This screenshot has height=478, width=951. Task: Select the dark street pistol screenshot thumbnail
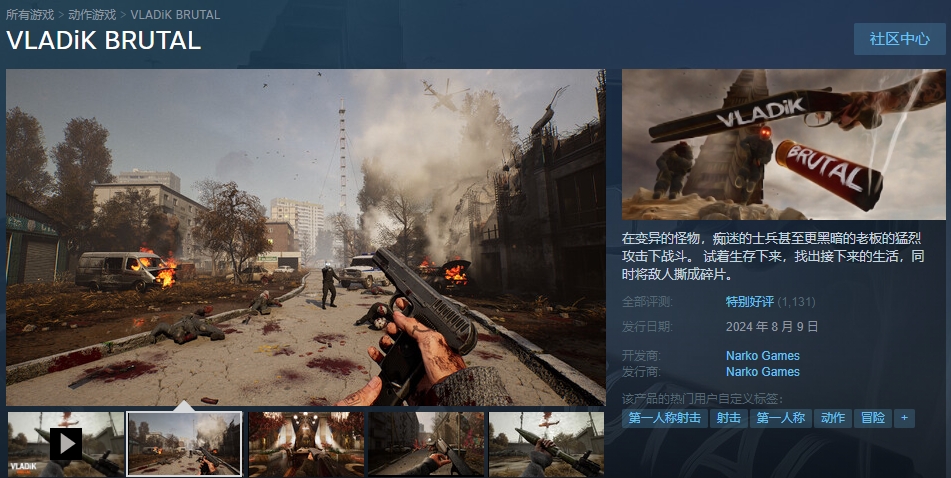tap(426, 444)
